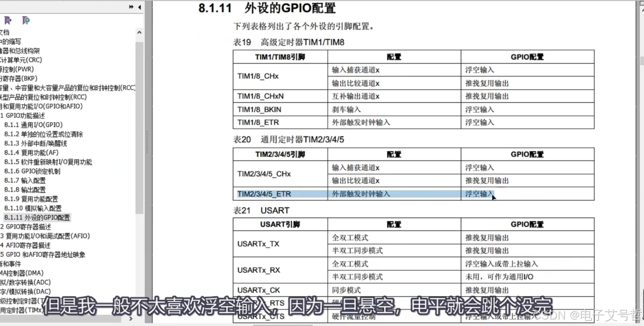
Task: Click the sentence 下列表格列出了各个外设的引脚配置
Action: tap(304, 27)
